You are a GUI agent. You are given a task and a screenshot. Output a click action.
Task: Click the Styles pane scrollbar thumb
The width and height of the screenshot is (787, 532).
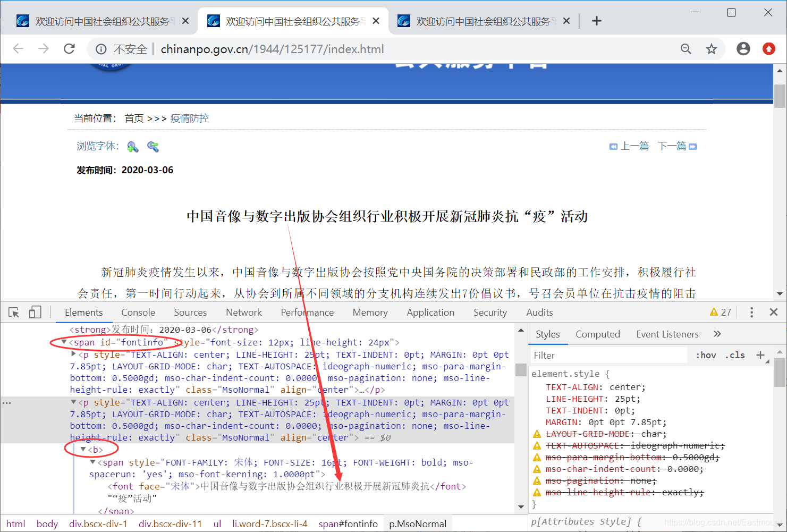780,373
